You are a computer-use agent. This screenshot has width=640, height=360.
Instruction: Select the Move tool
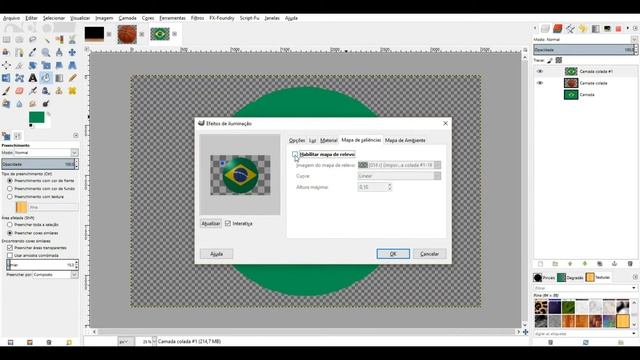point(72,52)
